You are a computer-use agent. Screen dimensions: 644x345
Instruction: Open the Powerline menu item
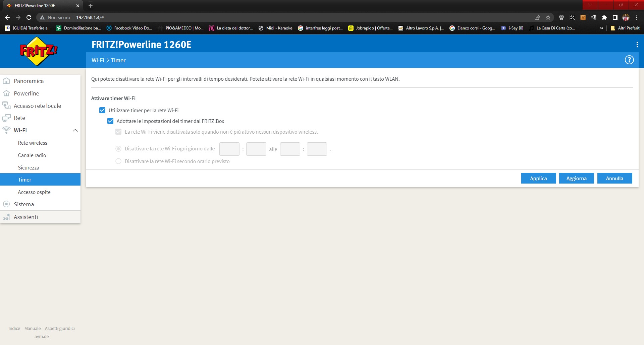point(40,93)
